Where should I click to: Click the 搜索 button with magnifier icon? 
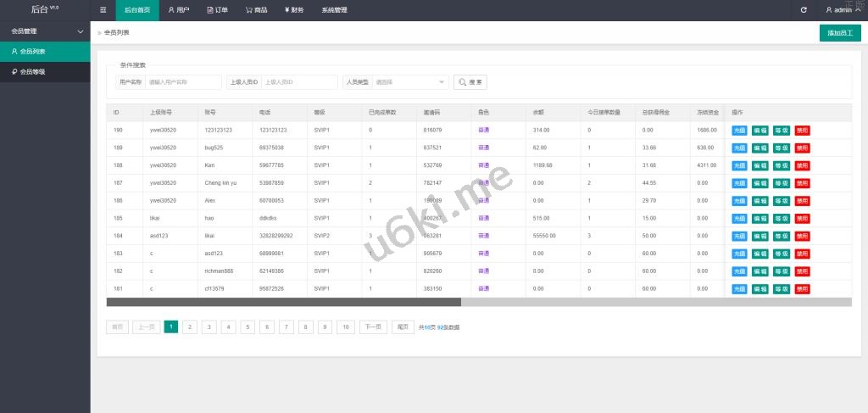[470, 82]
